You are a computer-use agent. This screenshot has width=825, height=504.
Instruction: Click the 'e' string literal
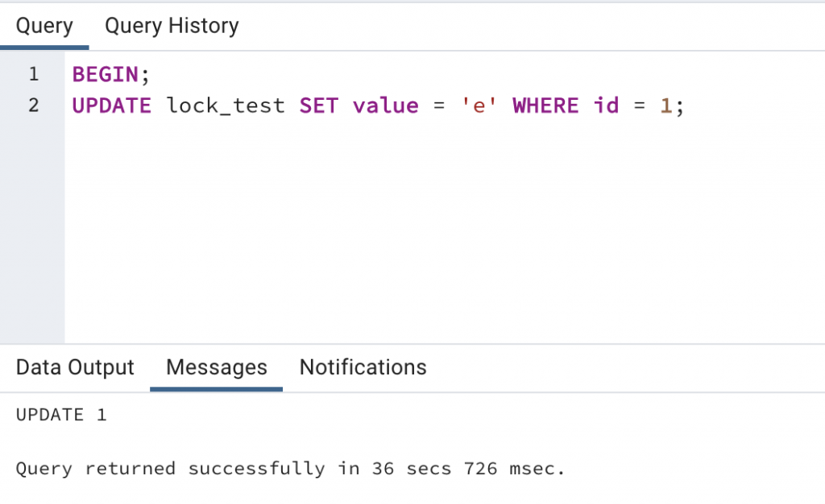(478, 105)
